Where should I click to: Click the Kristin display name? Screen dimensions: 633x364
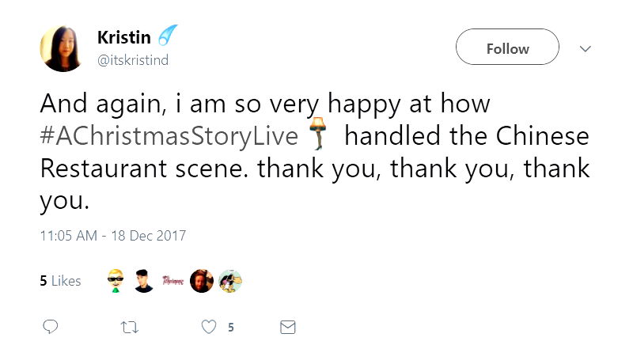point(123,37)
